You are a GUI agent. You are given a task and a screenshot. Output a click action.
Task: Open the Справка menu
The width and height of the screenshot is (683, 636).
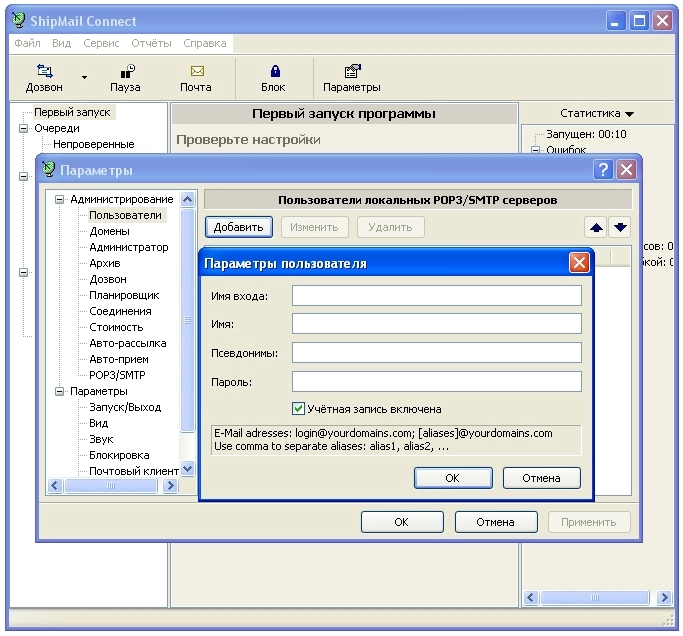205,43
